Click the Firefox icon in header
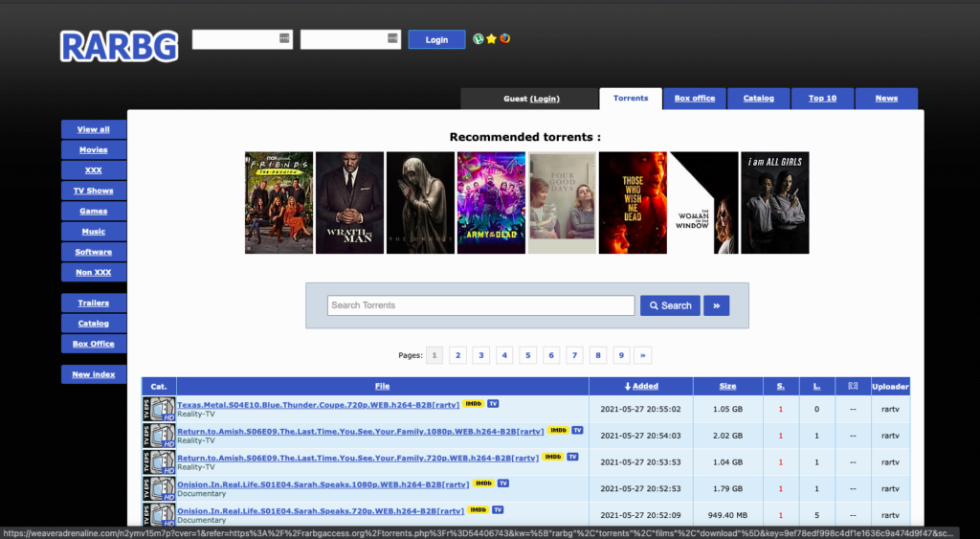 [504, 39]
